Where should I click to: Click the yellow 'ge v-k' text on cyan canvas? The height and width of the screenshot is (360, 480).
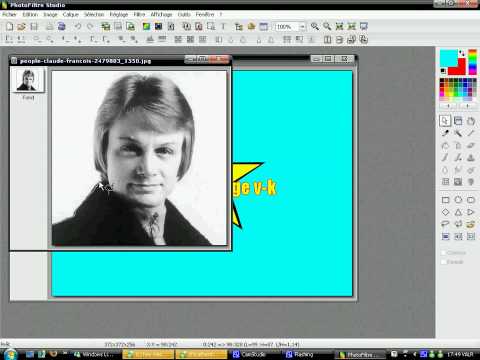254,188
